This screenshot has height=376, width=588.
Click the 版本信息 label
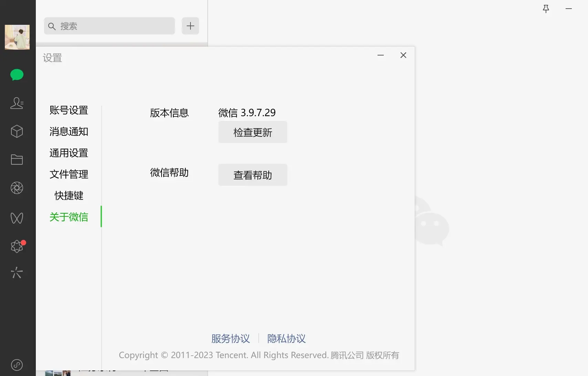[169, 113]
